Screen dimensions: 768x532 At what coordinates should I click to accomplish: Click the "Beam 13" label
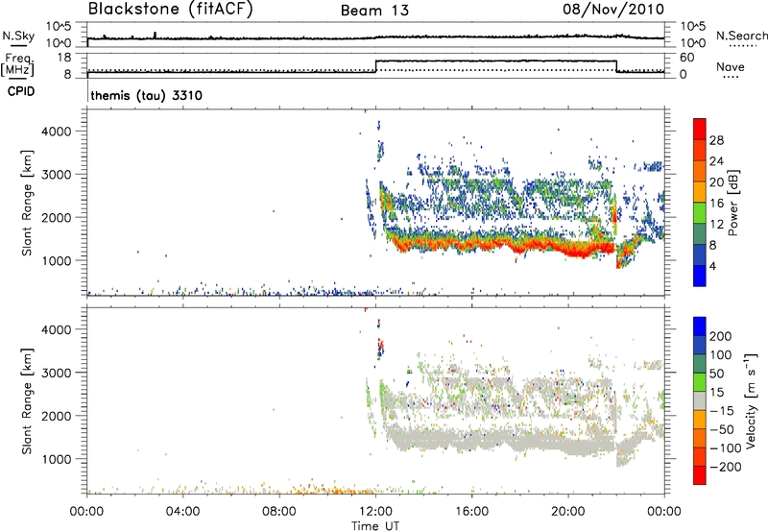pyautogui.click(x=374, y=11)
